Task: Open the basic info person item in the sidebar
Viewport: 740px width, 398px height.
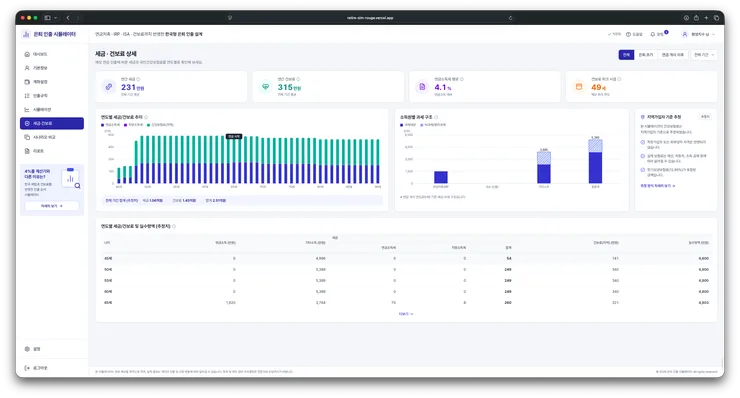Action: pyautogui.click(x=51, y=68)
